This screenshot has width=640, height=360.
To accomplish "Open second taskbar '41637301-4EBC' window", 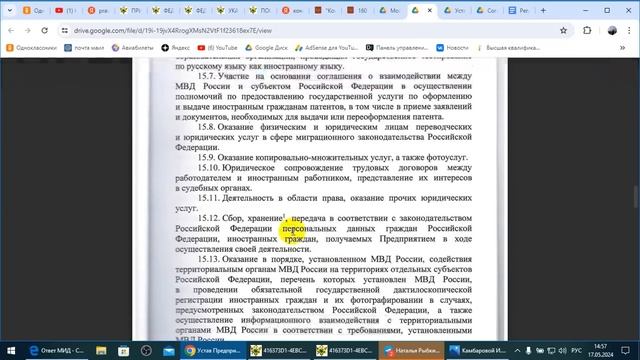I will pyautogui.click(x=345, y=351).
